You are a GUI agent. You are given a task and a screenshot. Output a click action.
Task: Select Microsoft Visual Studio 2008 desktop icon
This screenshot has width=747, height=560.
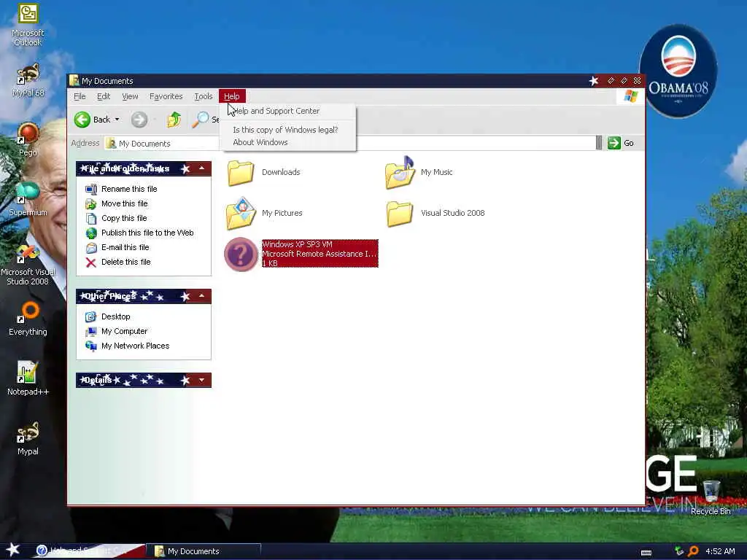click(x=28, y=264)
